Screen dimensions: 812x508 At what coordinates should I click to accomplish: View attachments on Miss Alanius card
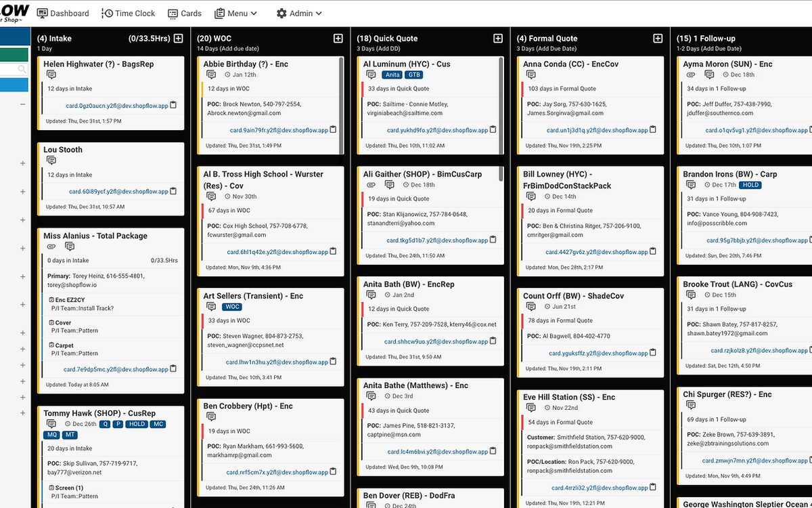pyautogui.click(x=51, y=247)
